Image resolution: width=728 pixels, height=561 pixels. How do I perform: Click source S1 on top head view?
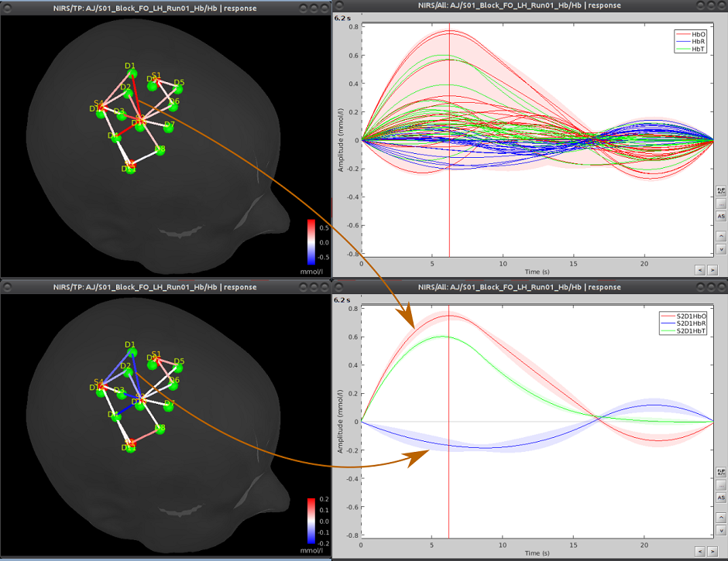point(158,80)
